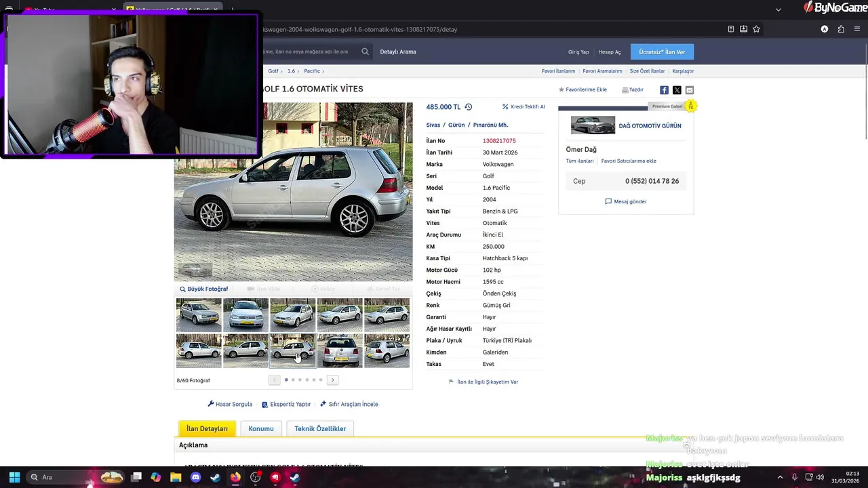Click Hesap Aç sign-up link
This screenshot has width=868, height=488.
coord(610,52)
